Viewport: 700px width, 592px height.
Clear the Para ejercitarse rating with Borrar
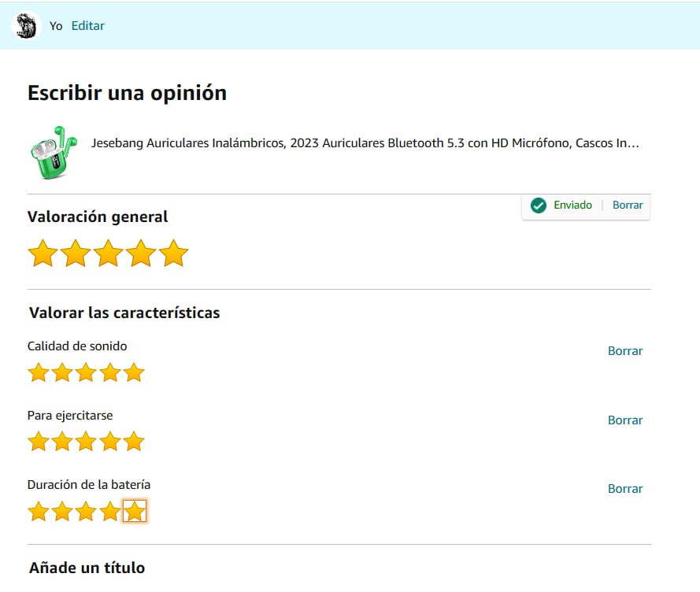click(x=625, y=420)
